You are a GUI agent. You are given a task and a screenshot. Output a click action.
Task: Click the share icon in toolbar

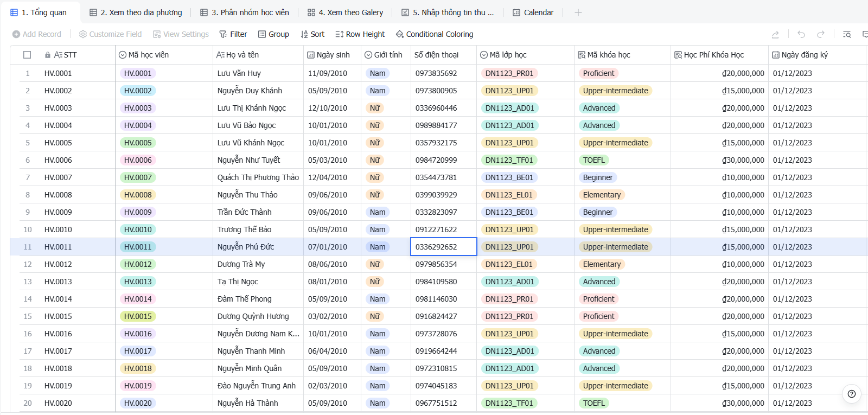coord(775,34)
